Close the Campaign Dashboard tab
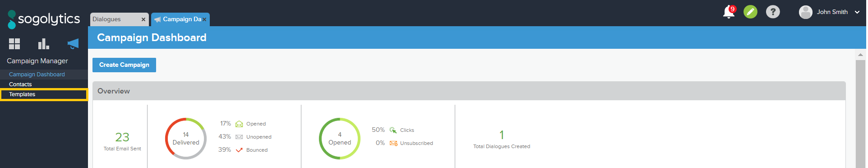 pyautogui.click(x=204, y=19)
